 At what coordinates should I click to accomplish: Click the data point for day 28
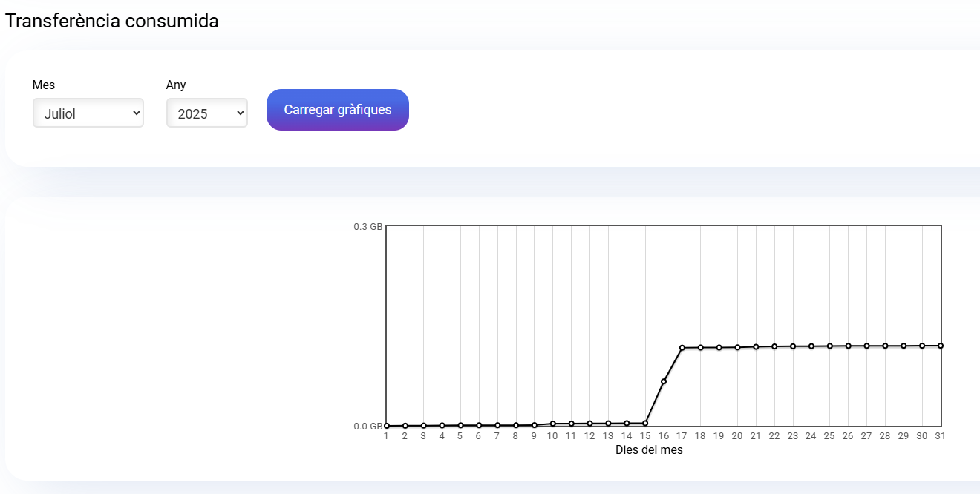pyautogui.click(x=885, y=346)
